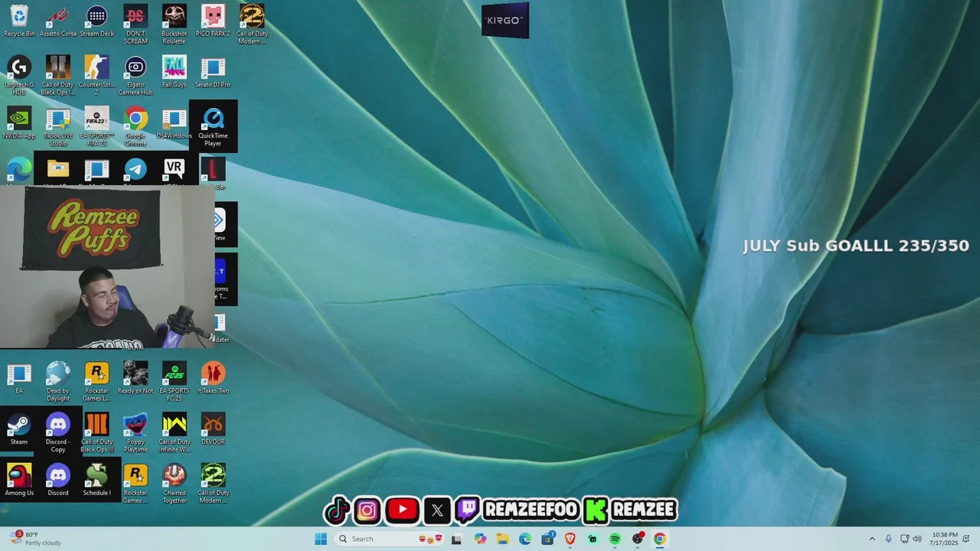Open the Stream Deck app
The height and width of the screenshot is (551, 980).
[96, 21]
